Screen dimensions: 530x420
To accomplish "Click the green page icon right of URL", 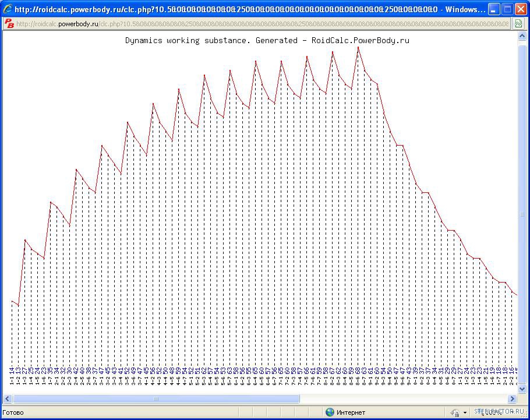I will pos(518,24).
